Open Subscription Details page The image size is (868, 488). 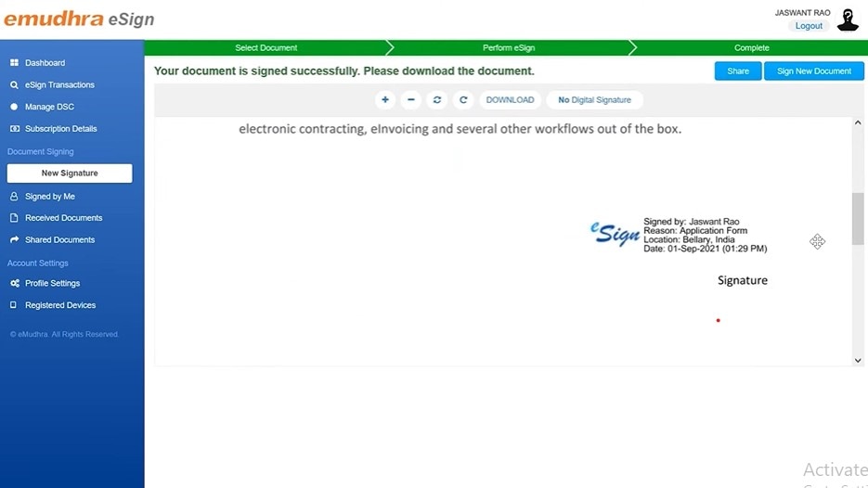(61, 128)
